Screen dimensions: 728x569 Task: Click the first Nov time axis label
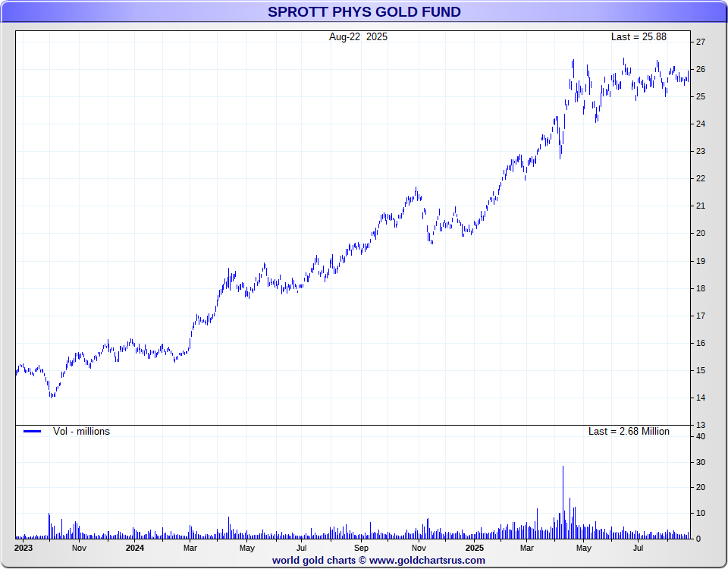79,548
